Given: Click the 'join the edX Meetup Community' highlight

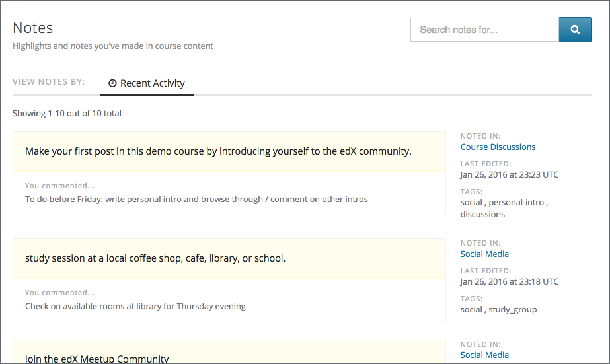Looking at the screenshot, I should (x=97, y=359).
